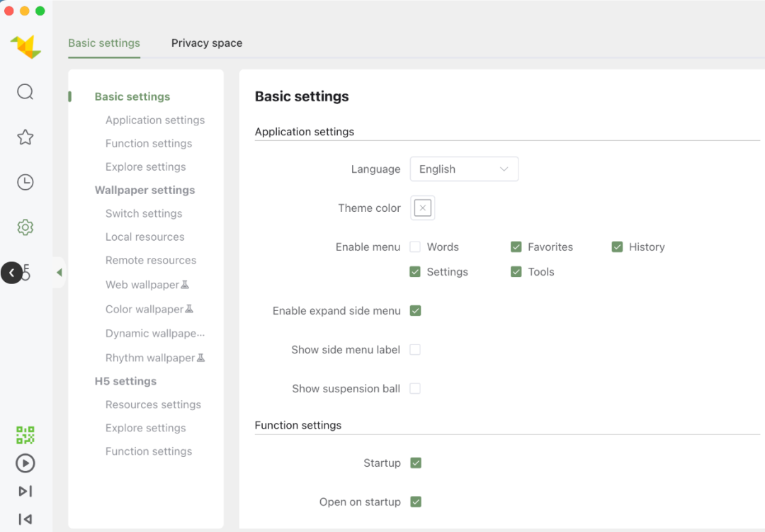Open Explore settings under H5 settings

click(145, 428)
